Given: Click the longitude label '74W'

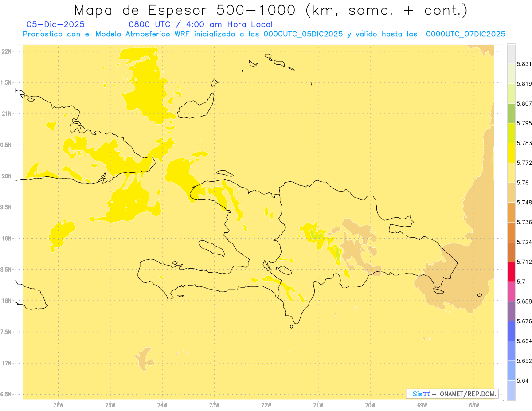Looking at the screenshot, I should point(162,405).
